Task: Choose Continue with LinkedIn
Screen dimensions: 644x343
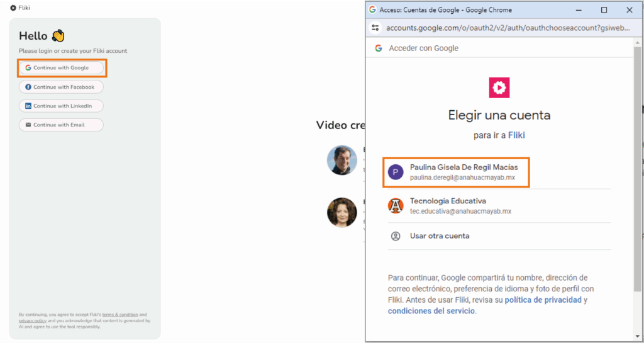Action: pos(61,106)
